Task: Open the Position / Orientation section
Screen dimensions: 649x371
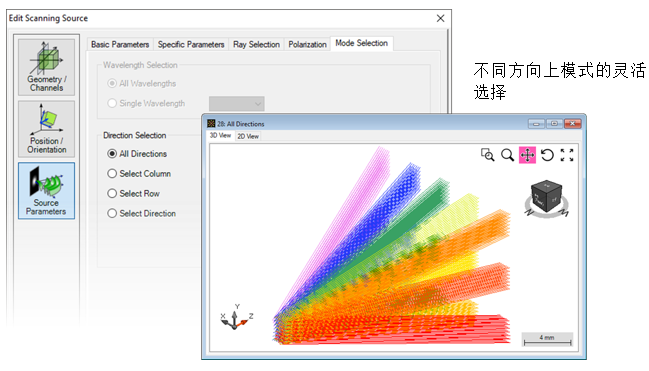Action: pos(46,129)
